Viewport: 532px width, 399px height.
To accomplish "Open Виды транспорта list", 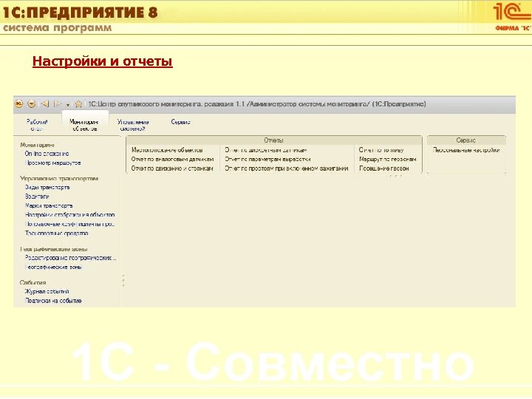I will (x=47, y=187).
